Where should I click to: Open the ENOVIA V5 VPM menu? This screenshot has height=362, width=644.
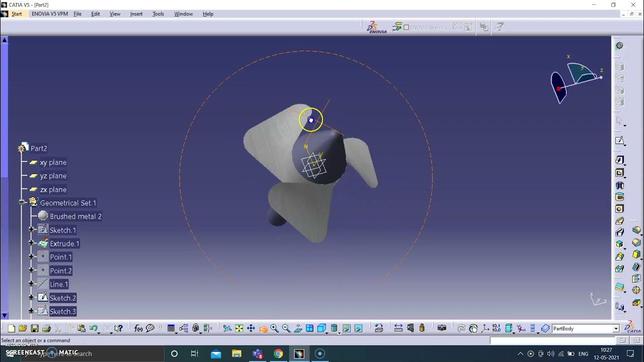(50, 14)
